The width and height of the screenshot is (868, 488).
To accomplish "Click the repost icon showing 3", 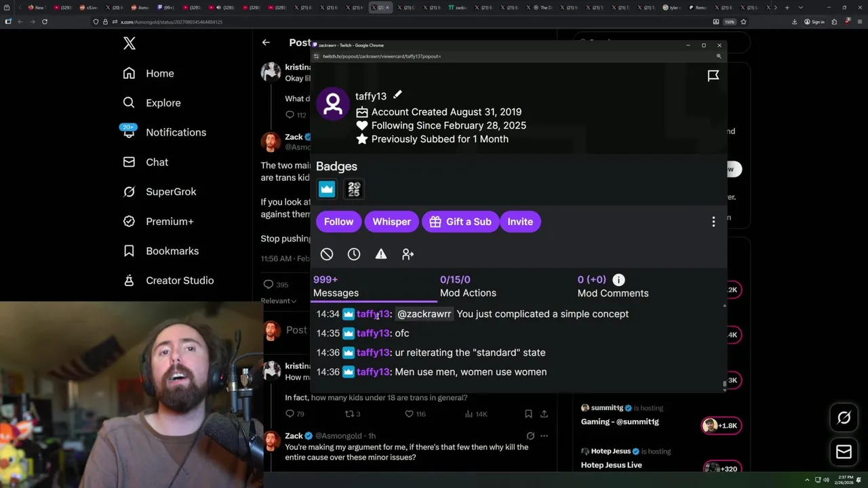I will tap(349, 413).
